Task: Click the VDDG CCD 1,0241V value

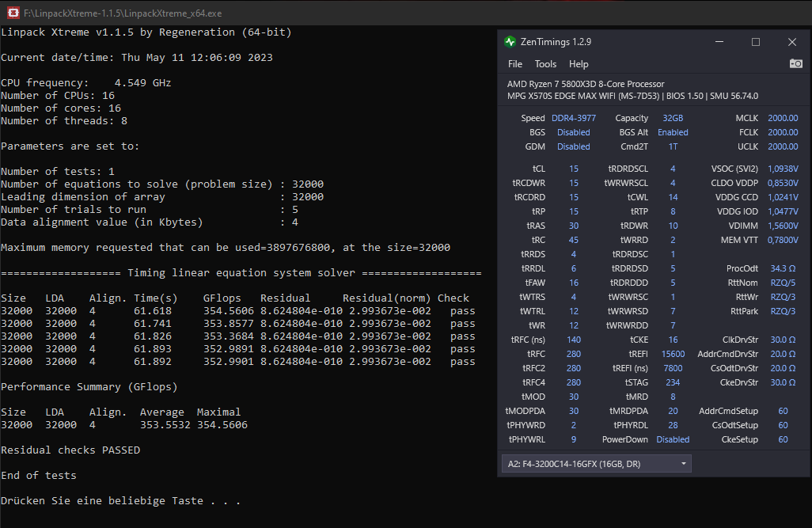Action: [783, 197]
